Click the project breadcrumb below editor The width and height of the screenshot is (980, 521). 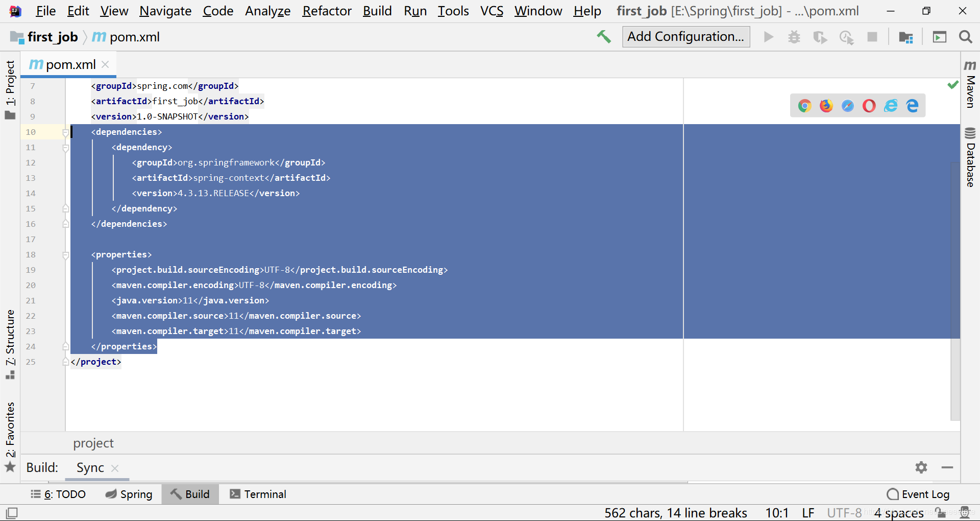[93, 443]
